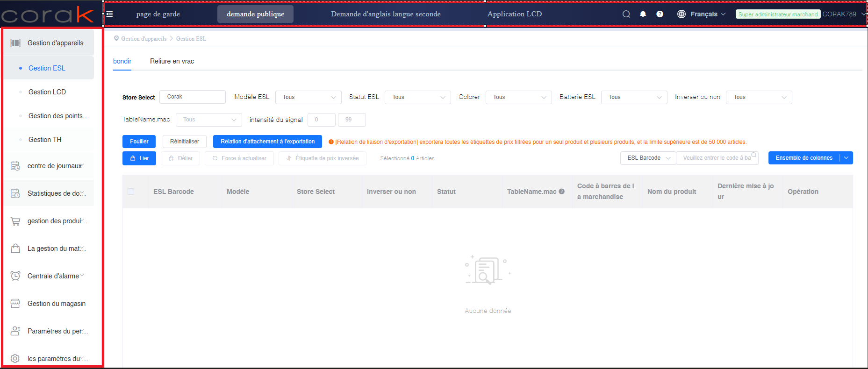Click the La gestion du mat bag icon
The height and width of the screenshot is (369, 868).
point(15,248)
